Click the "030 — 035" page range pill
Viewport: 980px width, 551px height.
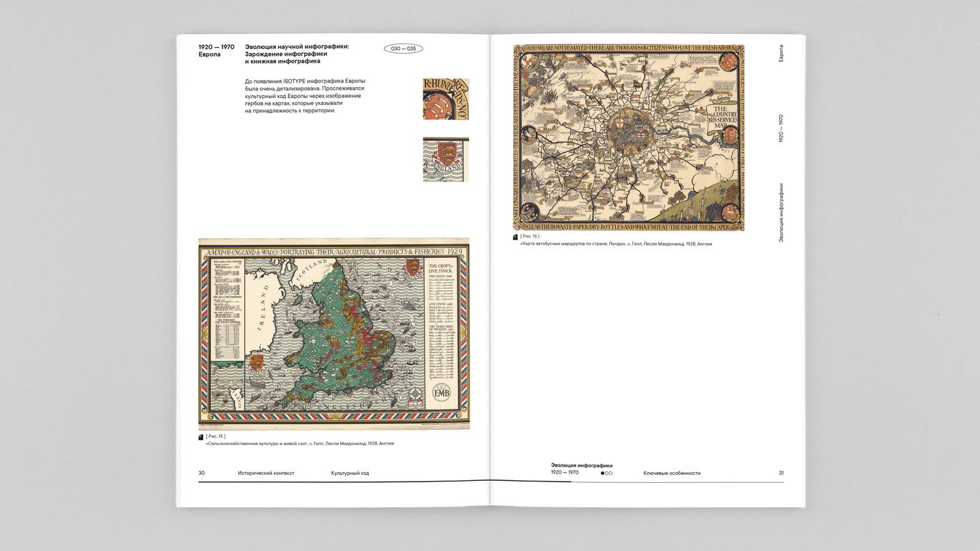tap(404, 49)
